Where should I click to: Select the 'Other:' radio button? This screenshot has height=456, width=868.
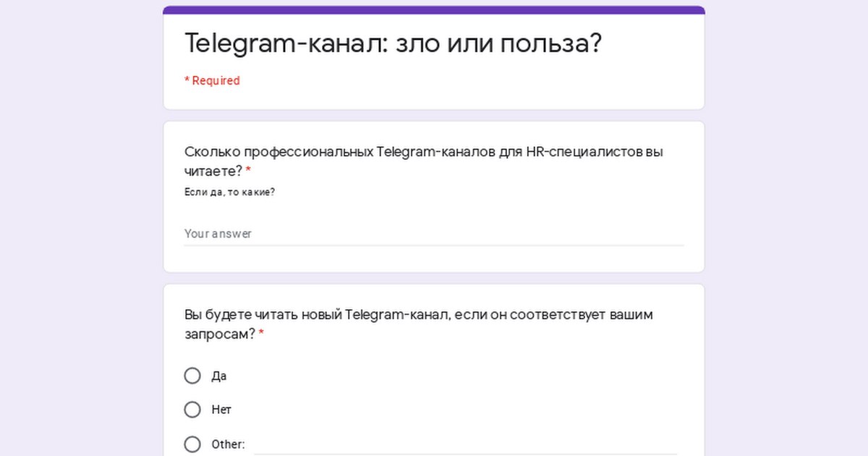[192, 444]
